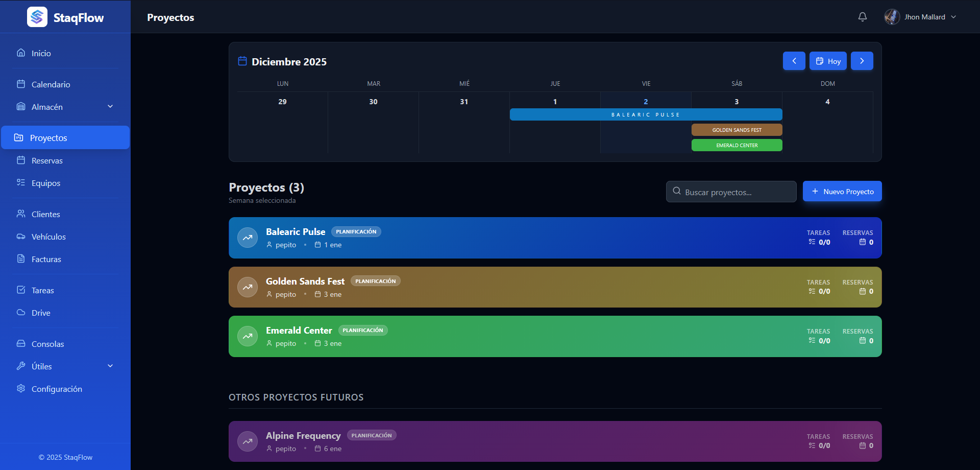980x470 pixels.
Task: Open the Consolas section from the sidebar
Action: tap(48, 344)
